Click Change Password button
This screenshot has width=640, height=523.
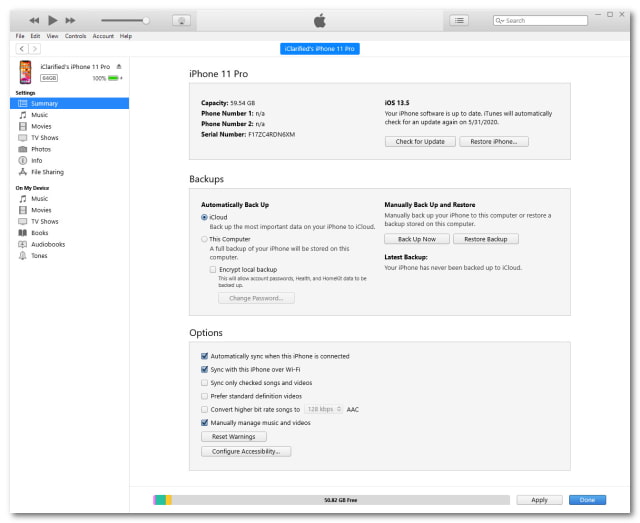256,298
